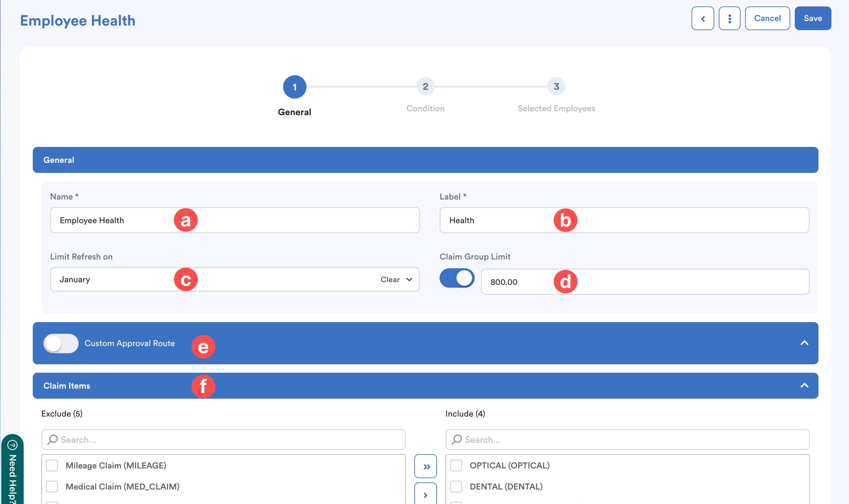Collapse the Custom Approval Route section chevron

(804, 343)
